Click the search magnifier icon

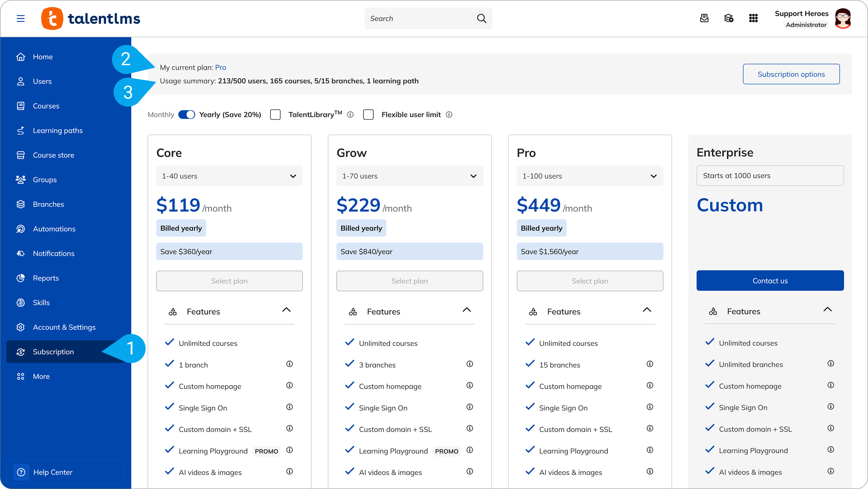pos(482,18)
